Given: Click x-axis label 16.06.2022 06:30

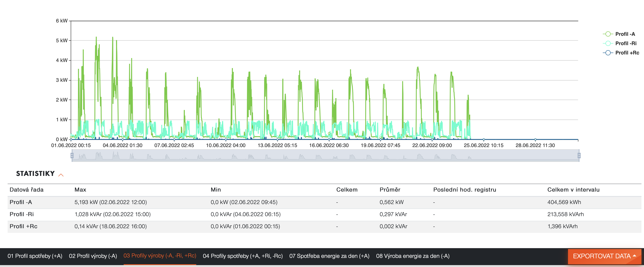Looking at the screenshot, I should pos(329,145).
